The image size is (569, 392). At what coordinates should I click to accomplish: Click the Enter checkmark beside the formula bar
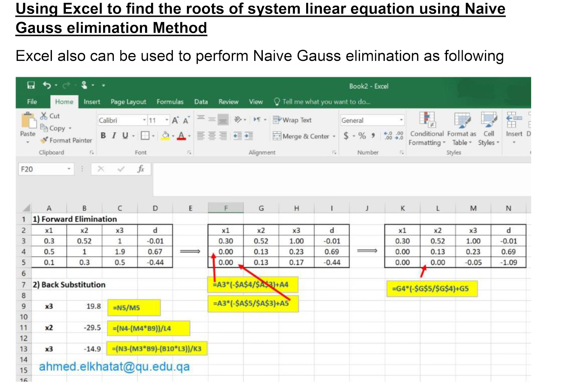click(121, 169)
